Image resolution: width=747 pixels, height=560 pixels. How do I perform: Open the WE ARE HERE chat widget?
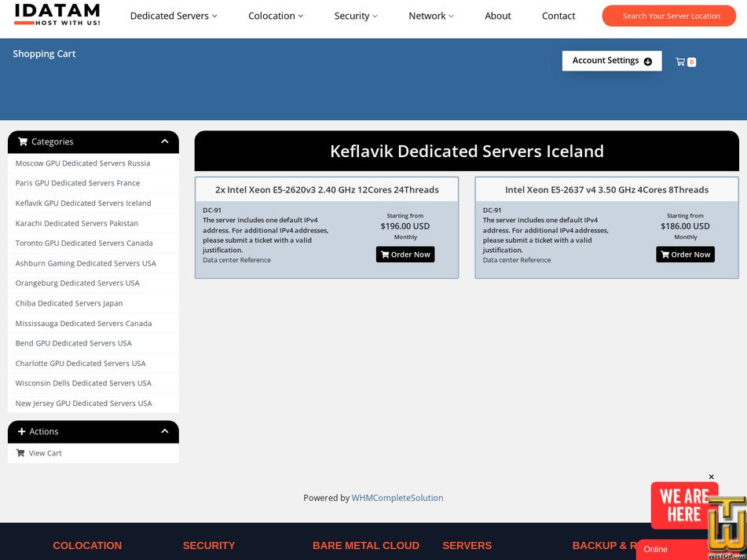683,505
